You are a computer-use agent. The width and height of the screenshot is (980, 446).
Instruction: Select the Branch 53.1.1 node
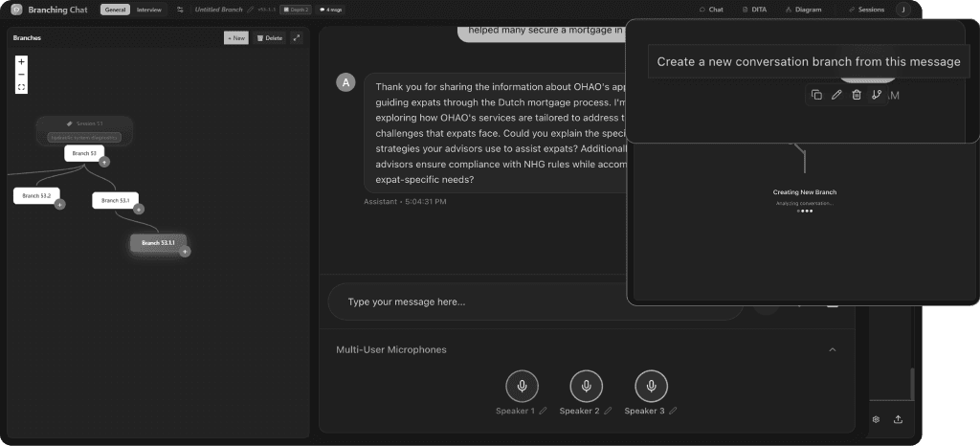pyautogui.click(x=158, y=242)
